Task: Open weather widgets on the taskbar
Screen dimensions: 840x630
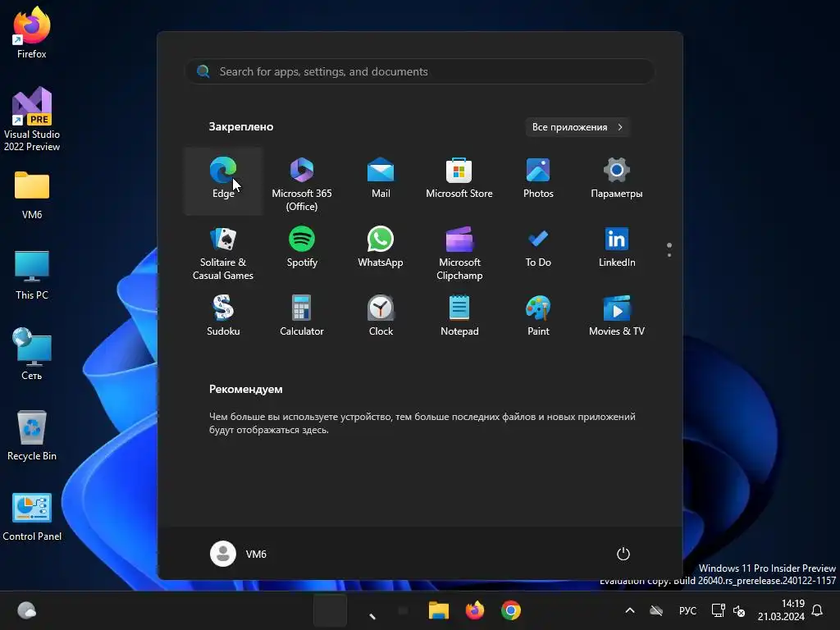Action: [26, 610]
